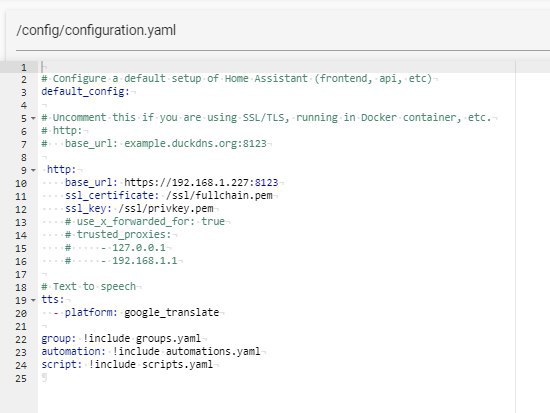This screenshot has width=550, height=413.
Task: Click the 'default_config:' key on line 3
Action: 86,92
